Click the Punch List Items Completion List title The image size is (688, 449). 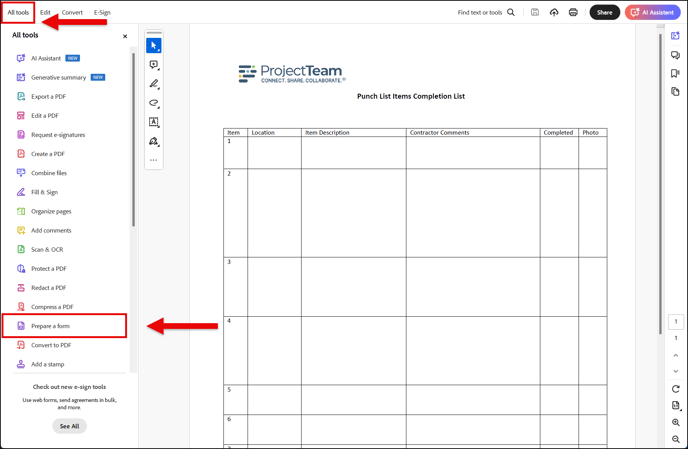click(411, 96)
